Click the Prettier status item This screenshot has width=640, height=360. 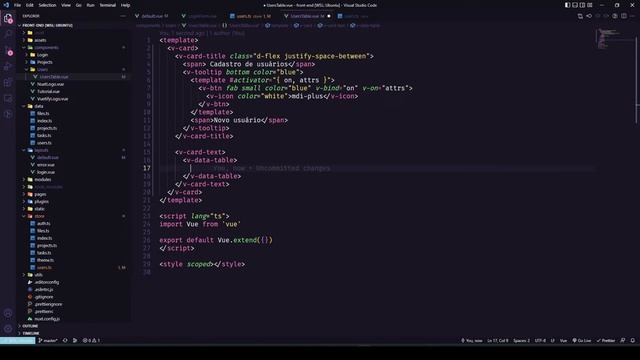(606, 340)
